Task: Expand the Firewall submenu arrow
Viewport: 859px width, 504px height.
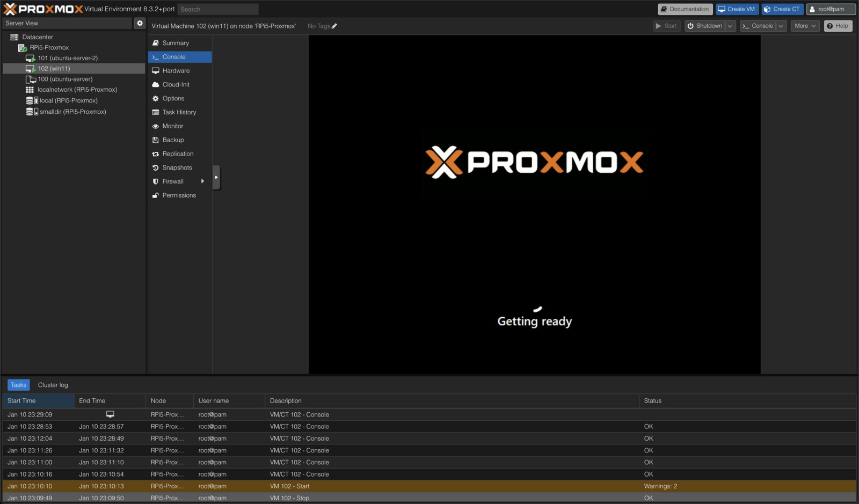Action: [x=202, y=181]
